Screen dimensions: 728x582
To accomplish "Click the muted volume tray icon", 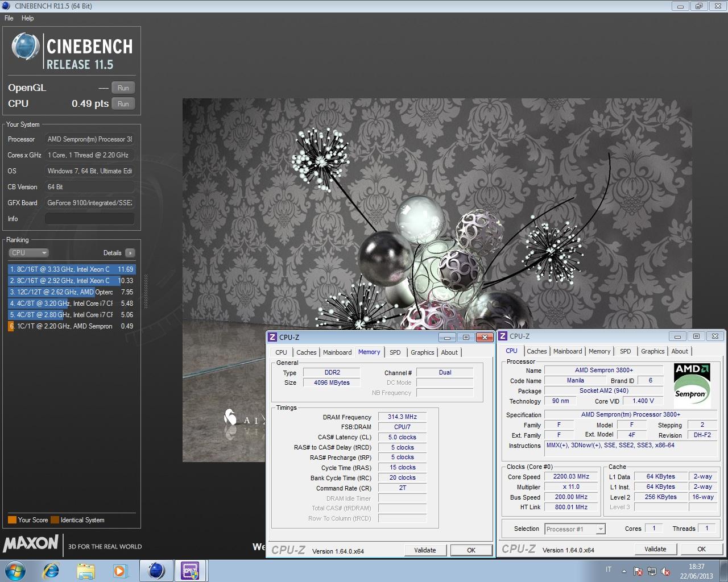I will pos(665,571).
